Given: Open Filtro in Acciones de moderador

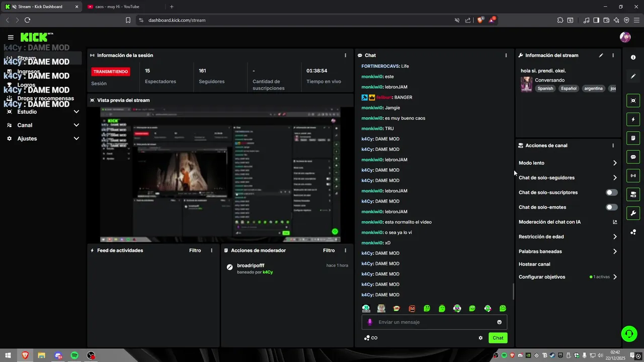Looking at the screenshot, I should point(329,250).
